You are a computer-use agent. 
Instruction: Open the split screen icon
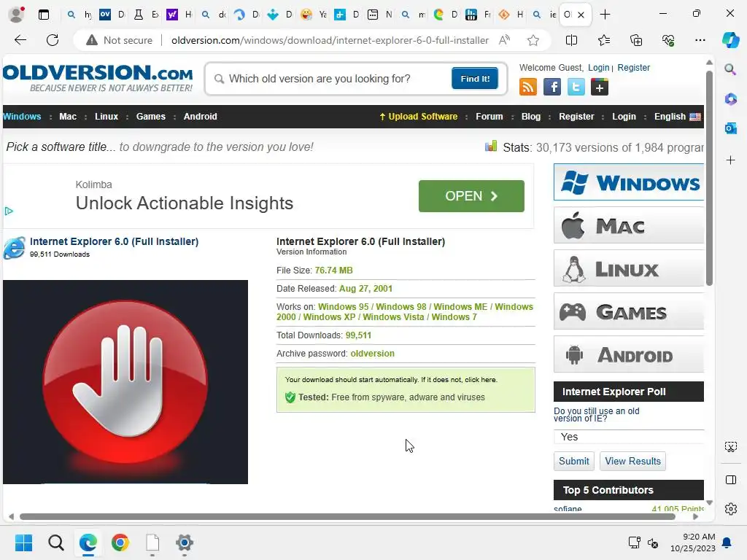click(x=571, y=40)
